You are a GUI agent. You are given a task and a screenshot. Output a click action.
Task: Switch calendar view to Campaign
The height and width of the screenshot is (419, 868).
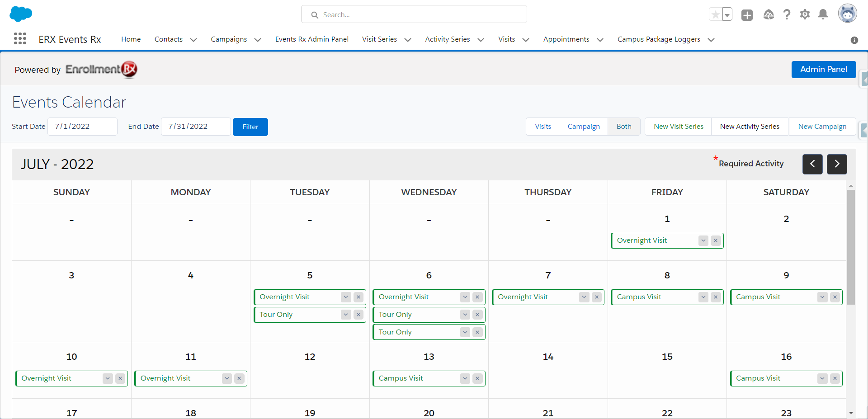tap(583, 127)
